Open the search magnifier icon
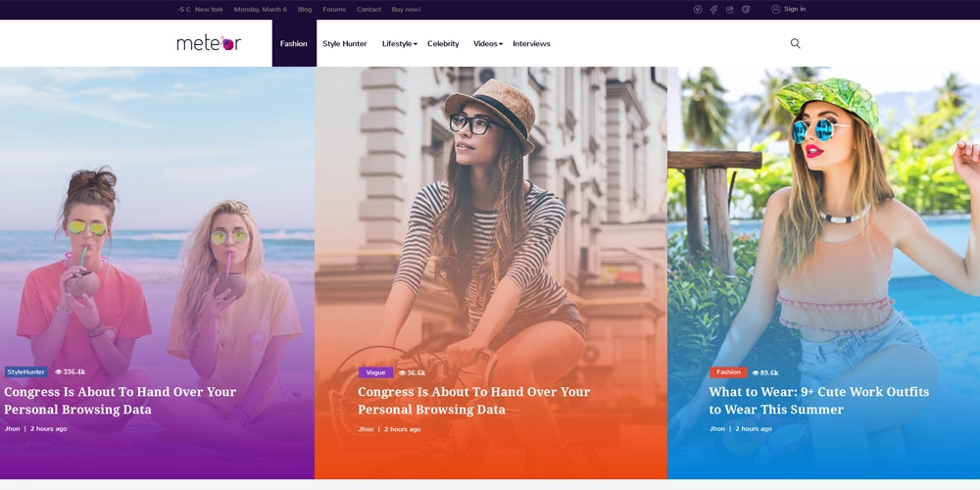Image resolution: width=980 pixels, height=490 pixels. click(x=795, y=43)
